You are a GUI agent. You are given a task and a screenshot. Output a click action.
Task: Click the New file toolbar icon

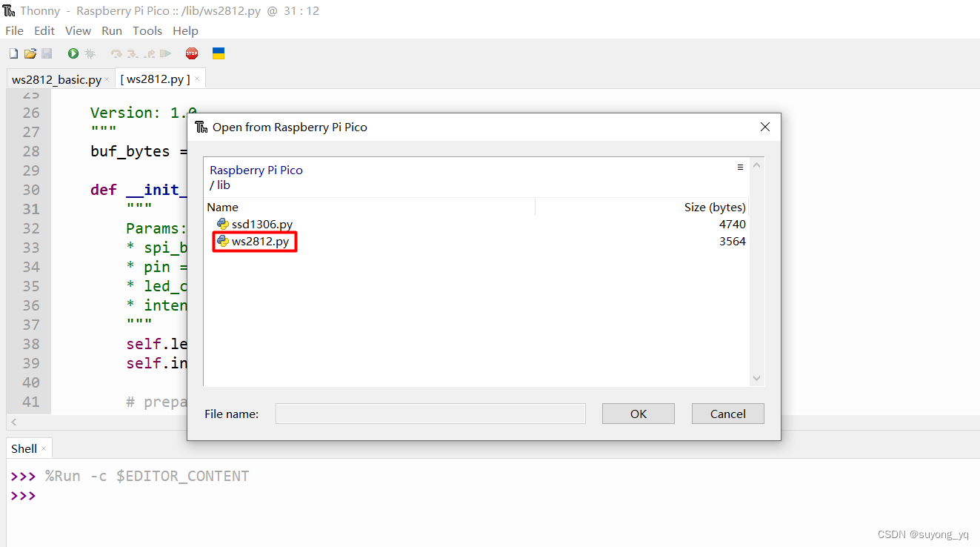point(13,53)
